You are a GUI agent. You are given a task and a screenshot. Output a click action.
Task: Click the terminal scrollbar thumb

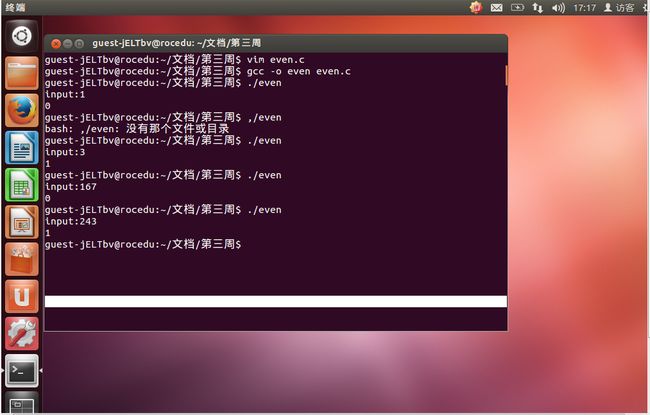pos(506,75)
